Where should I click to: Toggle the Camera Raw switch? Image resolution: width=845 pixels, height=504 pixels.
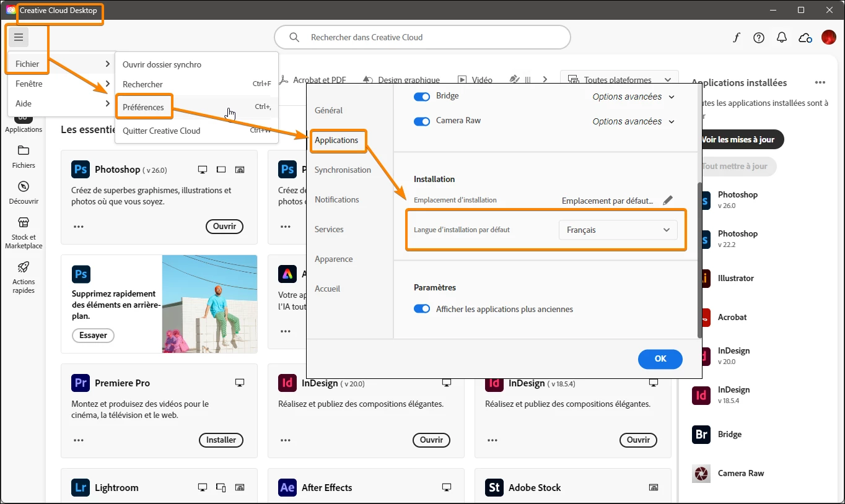click(x=422, y=121)
